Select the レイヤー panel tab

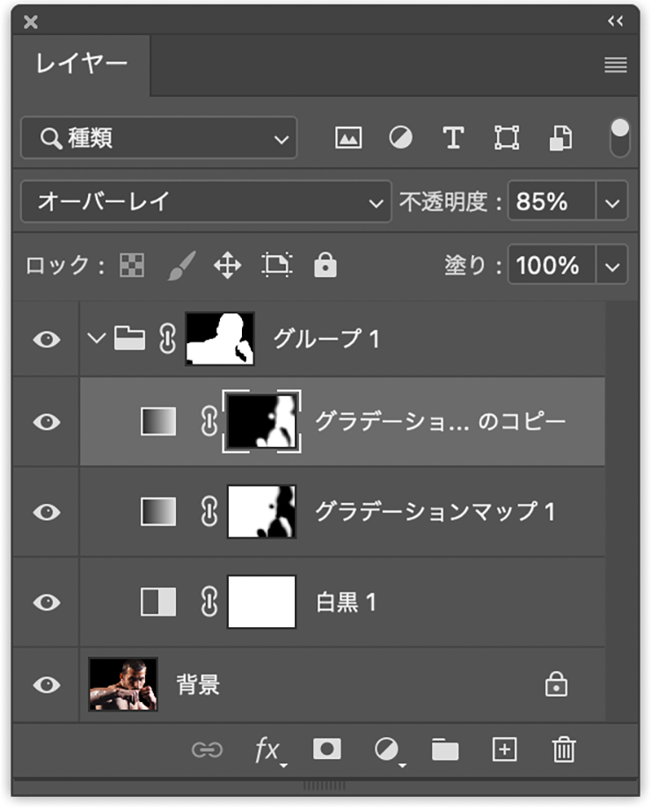(81, 65)
